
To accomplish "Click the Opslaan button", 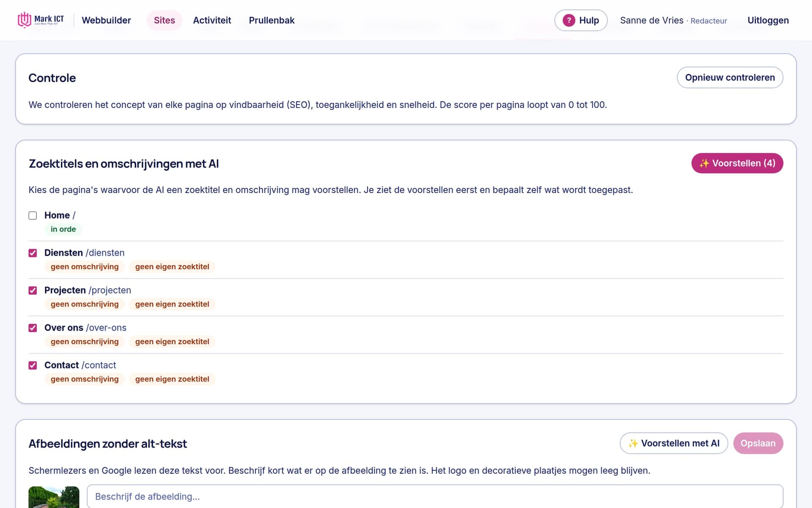I will pos(758,443).
